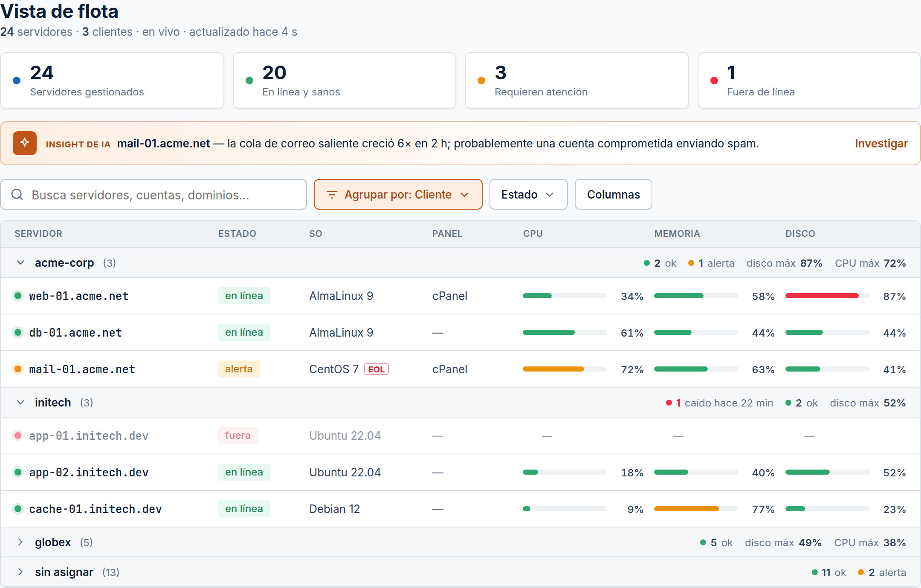This screenshot has width=921, height=588.
Task: Open server mail-01.acme.net in the table
Action: tap(82, 369)
